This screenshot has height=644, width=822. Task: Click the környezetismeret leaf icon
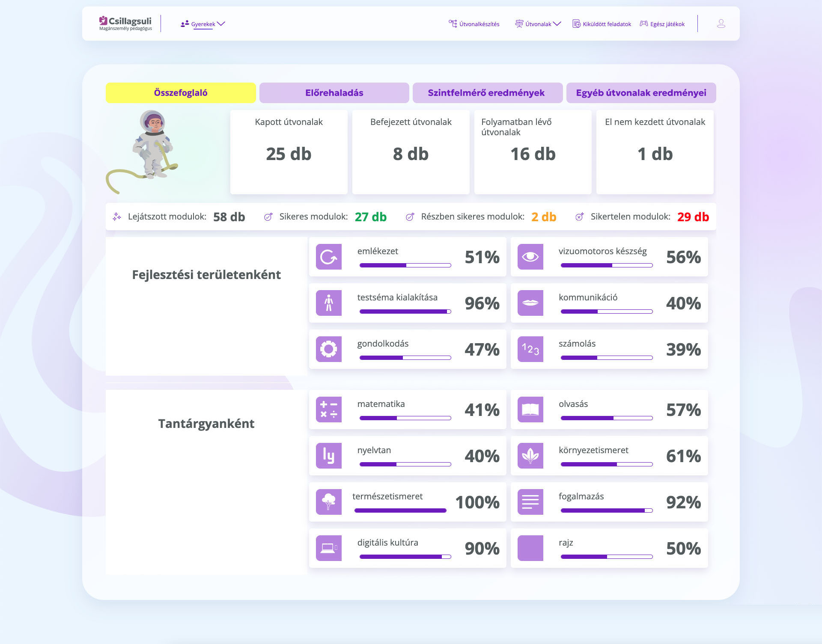[530, 456]
